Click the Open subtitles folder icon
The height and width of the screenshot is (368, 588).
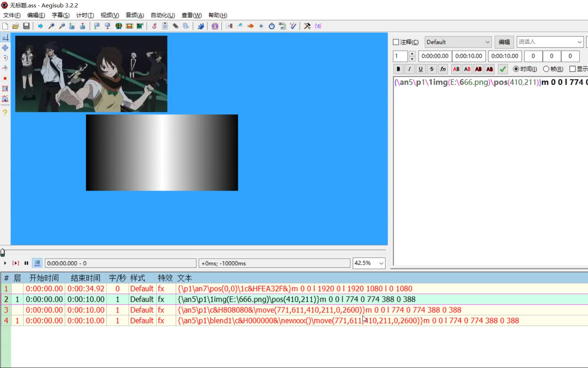click(16, 26)
